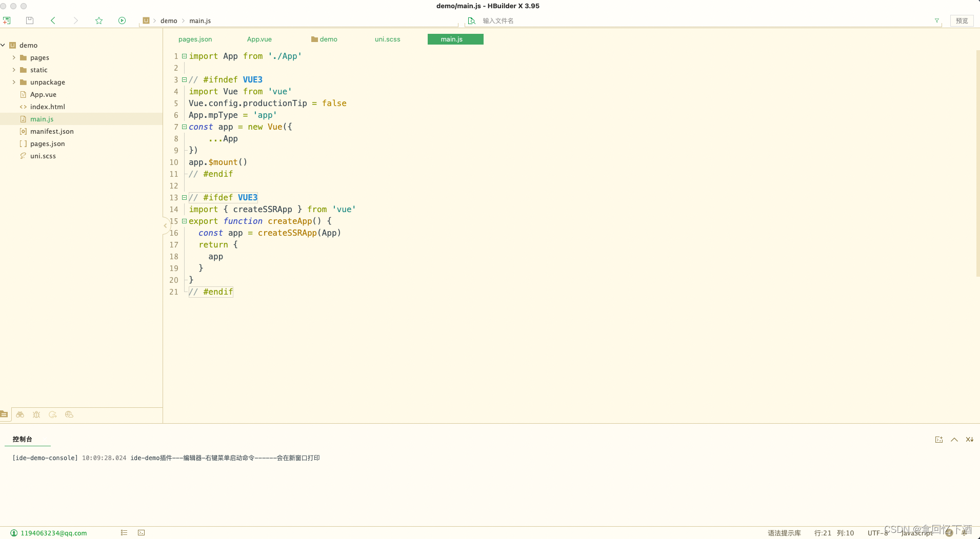Click the app.$mount() call on line 10
This screenshot has width=980, height=539.
(x=218, y=162)
